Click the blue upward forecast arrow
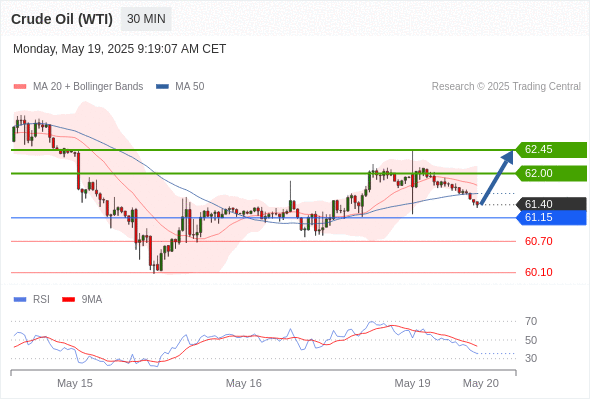Screen dimensions: 590x400 pyautogui.click(x=497, y=177)
